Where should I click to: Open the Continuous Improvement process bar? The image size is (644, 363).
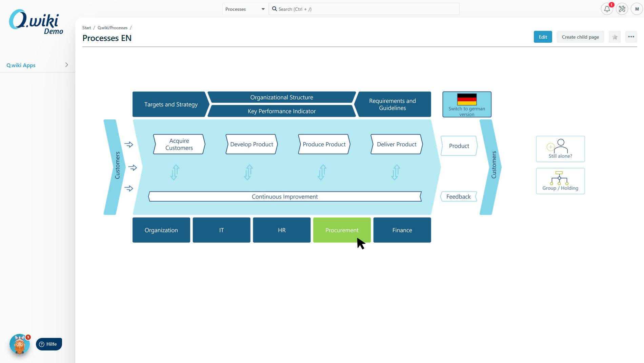click(x=285, y=197)
